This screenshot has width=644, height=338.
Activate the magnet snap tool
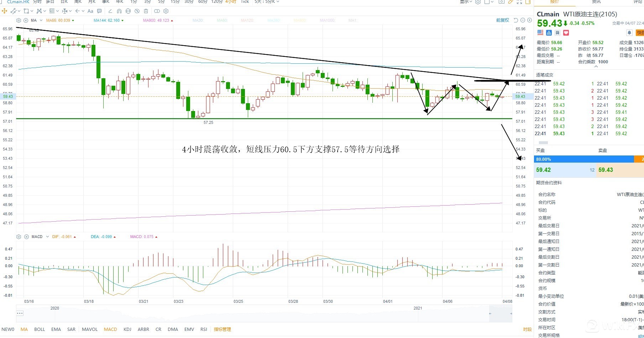[x=119, y=11]
